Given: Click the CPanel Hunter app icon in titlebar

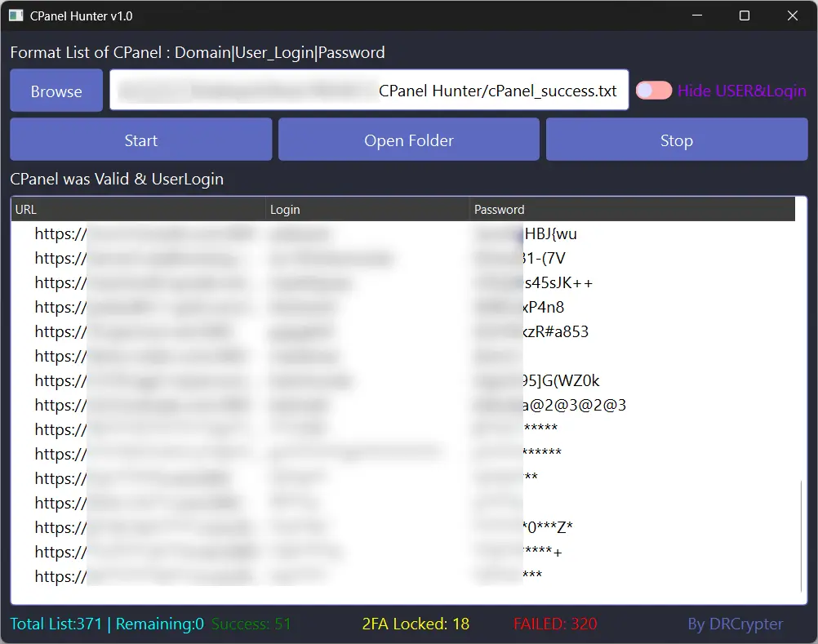Looking at the screenshot, I should pyautogui.click(x=14, y=16).
